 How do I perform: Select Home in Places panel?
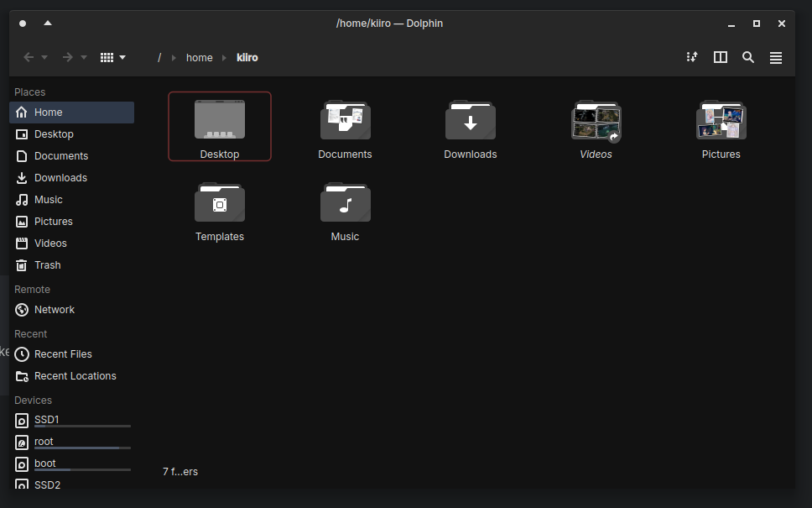[x=71, y=113]
